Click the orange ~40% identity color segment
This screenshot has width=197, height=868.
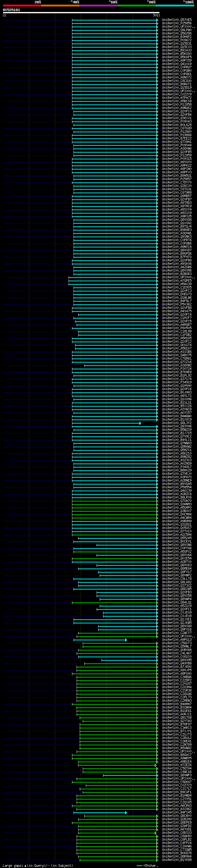coord(60,6)
